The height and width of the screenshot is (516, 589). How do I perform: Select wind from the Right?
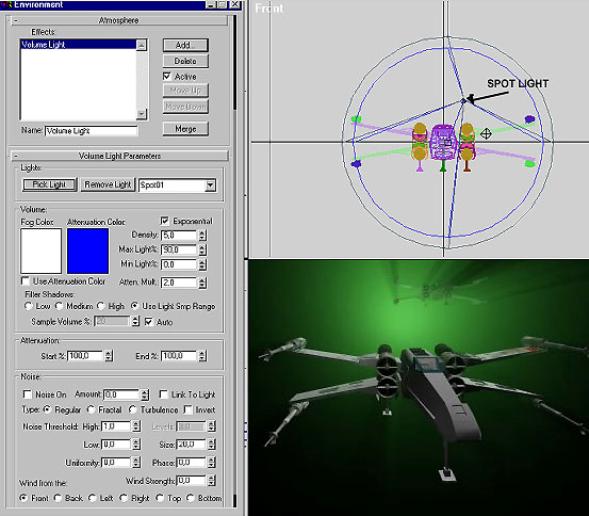click(123, 498)
